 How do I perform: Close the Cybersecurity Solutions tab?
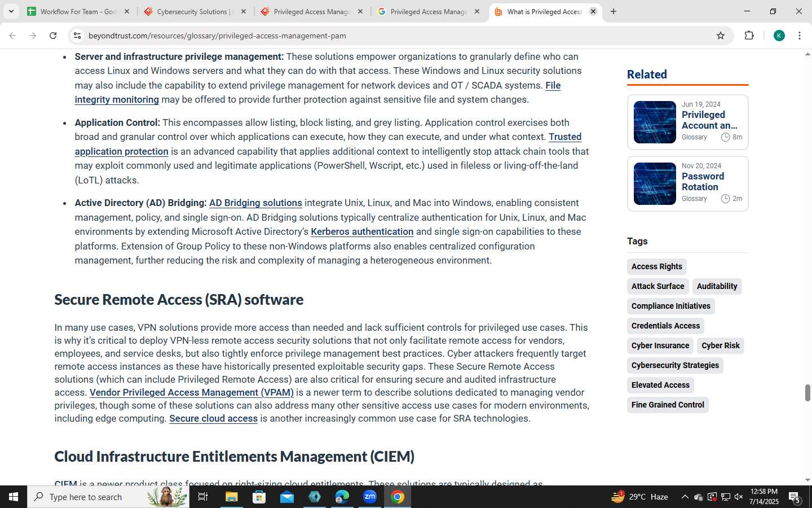(x=244, y=11)
